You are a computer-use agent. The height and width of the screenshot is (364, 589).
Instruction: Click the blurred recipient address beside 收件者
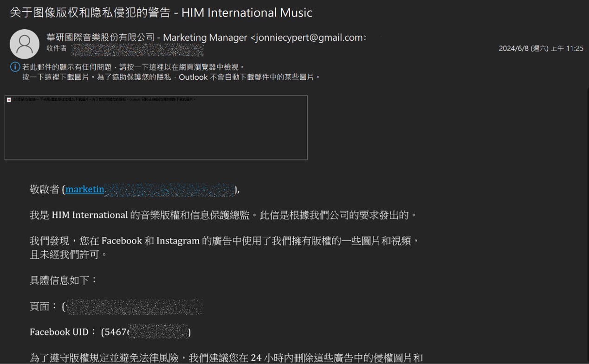click(137, 49)
